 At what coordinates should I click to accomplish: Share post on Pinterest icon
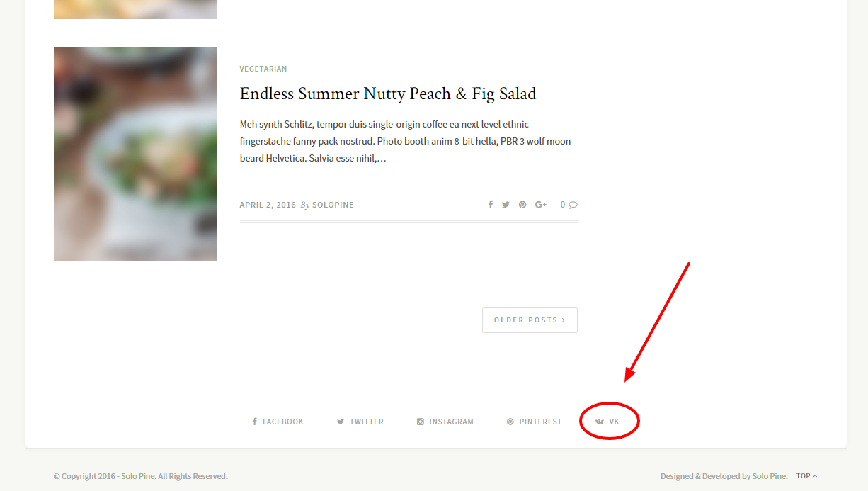click(x=522, y=205)
